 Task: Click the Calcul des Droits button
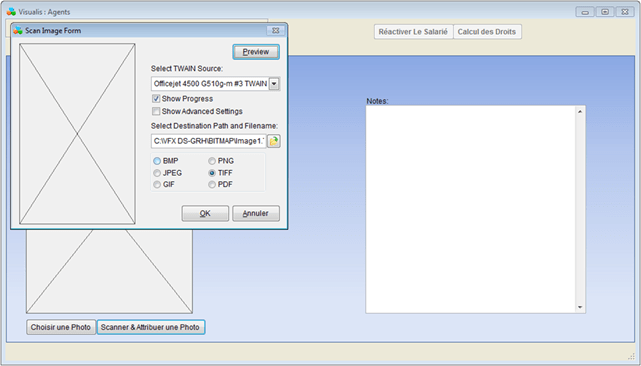coord(487,32)
